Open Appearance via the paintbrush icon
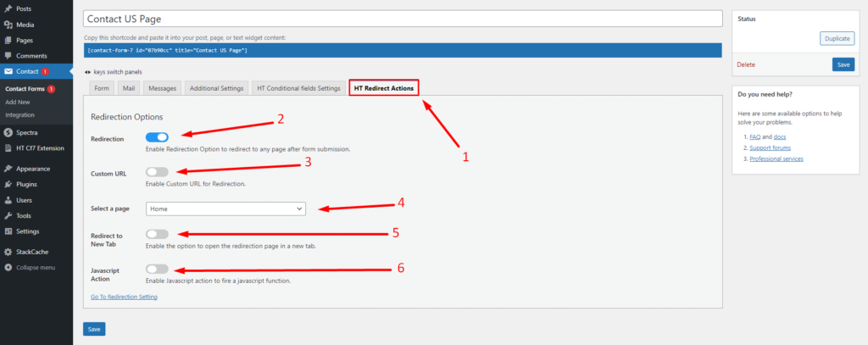The height and width of the screenshot is (345, 868). tap(8, 168)
